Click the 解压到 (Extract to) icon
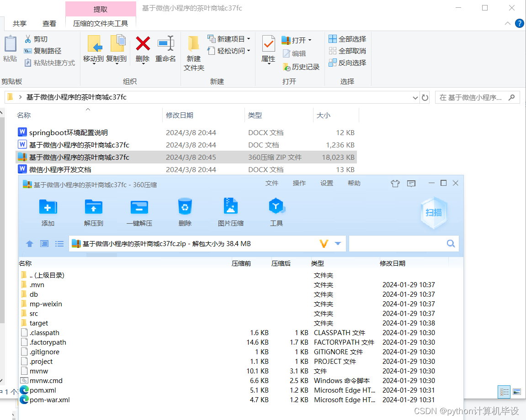The height and width of the screenshot is (420, 526). pos(94,207)
